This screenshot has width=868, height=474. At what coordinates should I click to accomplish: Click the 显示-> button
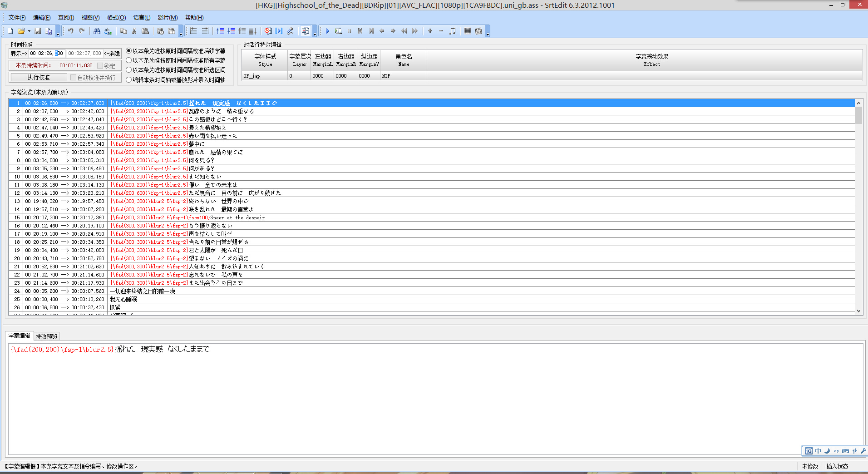(x=19, y=54)
